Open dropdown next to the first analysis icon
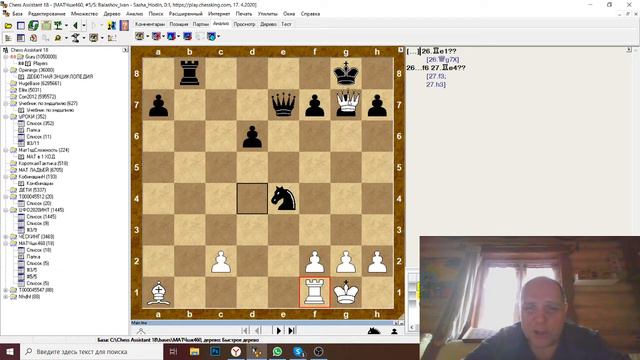This screenshot has height=360, width=640. coord(147,36)
